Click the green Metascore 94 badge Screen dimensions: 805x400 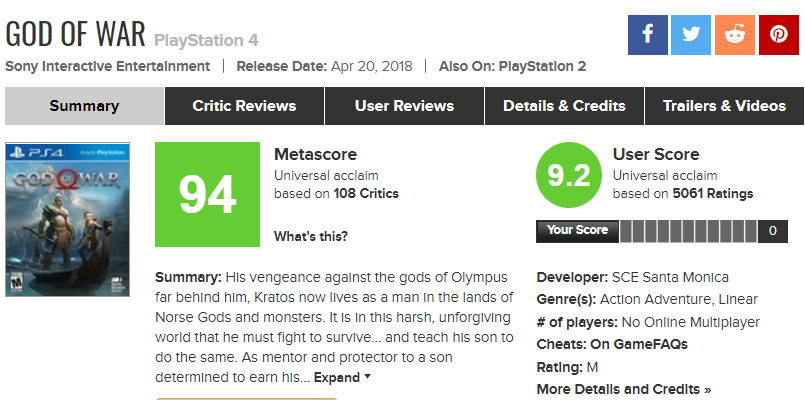(206, 194)
